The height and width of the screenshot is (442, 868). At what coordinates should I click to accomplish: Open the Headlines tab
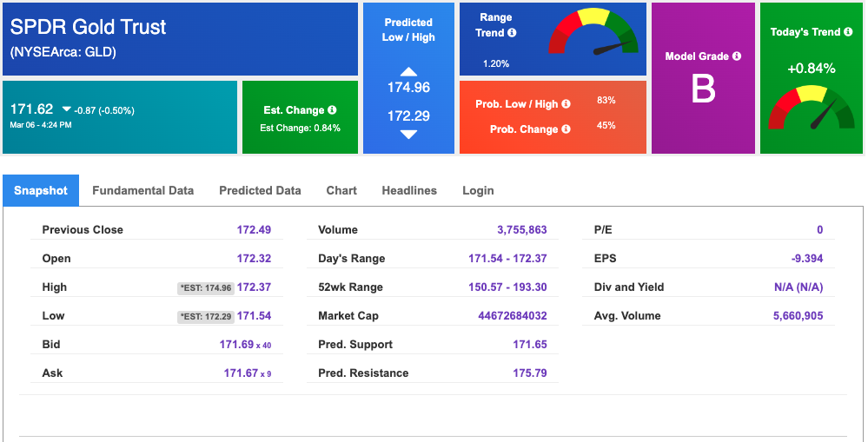coord(409,190)
